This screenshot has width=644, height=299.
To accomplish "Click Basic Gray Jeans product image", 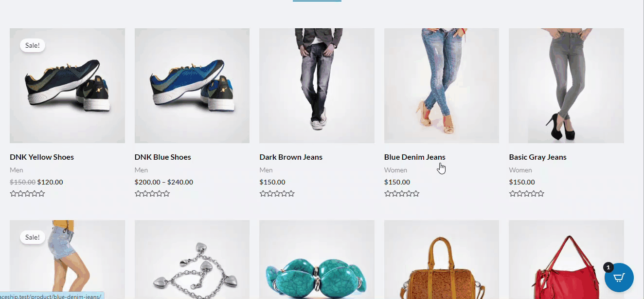I will (x=566, y=86).
